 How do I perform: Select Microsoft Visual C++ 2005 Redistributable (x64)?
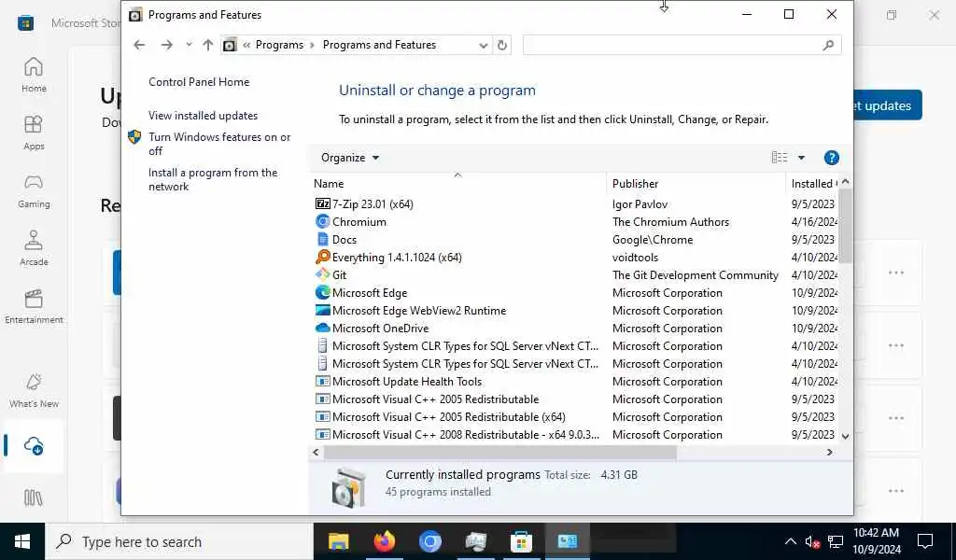pos(449,417)
